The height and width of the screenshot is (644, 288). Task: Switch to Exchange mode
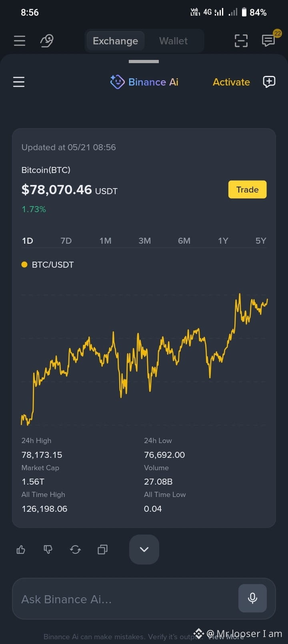coord(115,41)
